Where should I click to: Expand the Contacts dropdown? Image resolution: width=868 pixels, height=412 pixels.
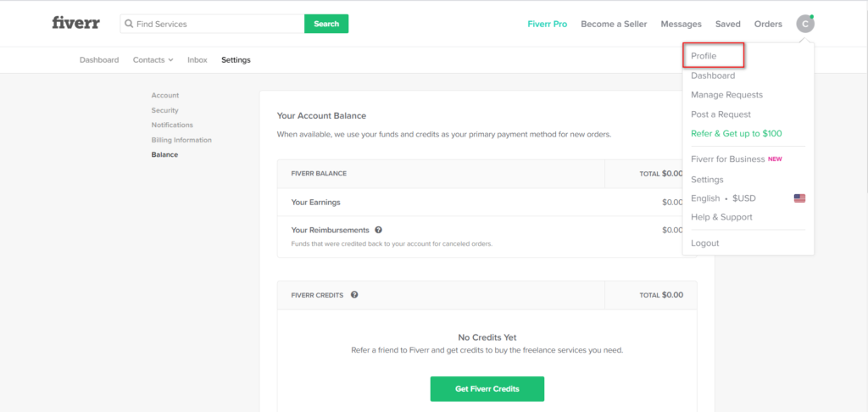tap(153, 60)
